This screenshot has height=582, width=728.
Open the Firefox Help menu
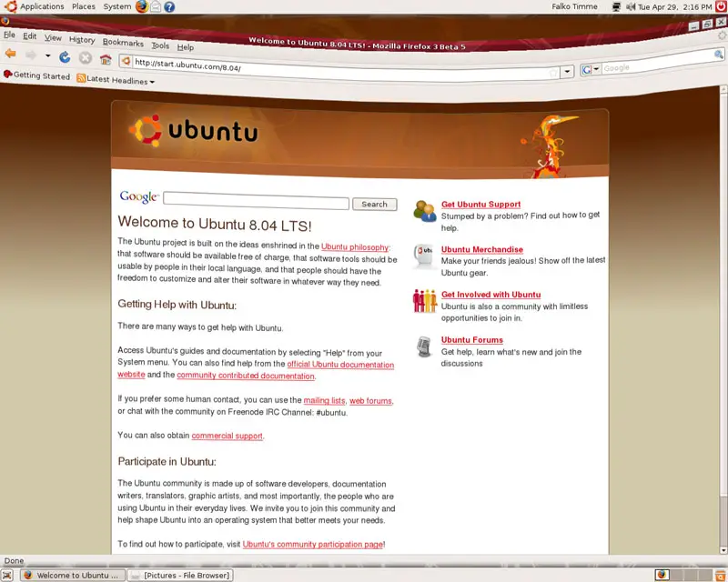(186, 47)
